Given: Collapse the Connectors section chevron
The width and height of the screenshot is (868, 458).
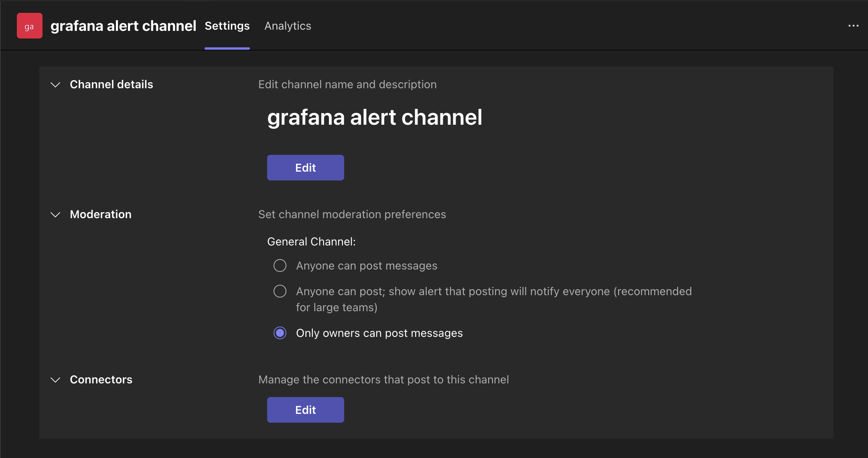Looking at the screenshot, I should pyautogui.click(x=55, y=380).
